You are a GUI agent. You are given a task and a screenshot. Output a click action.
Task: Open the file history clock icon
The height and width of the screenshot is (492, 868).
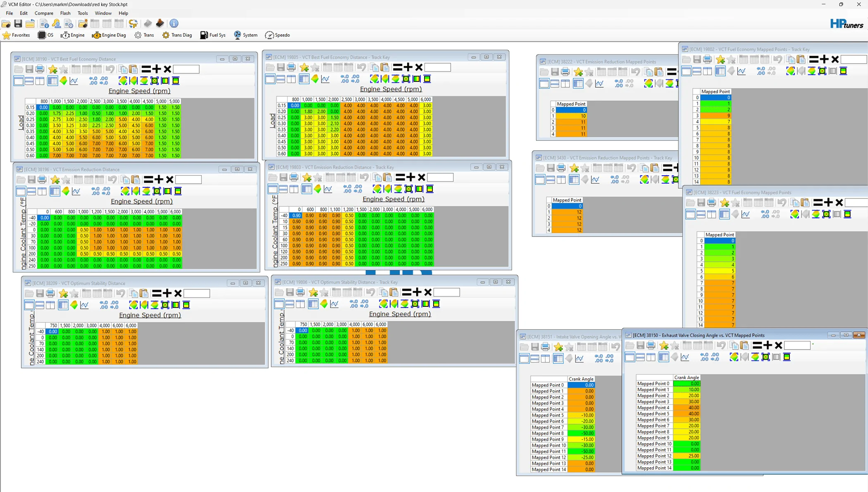[x=69, y=24]
